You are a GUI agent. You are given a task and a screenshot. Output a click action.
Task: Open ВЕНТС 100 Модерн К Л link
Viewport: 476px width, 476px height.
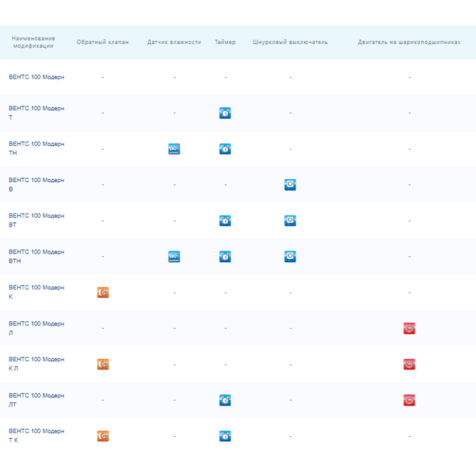(x=37, y=364)
